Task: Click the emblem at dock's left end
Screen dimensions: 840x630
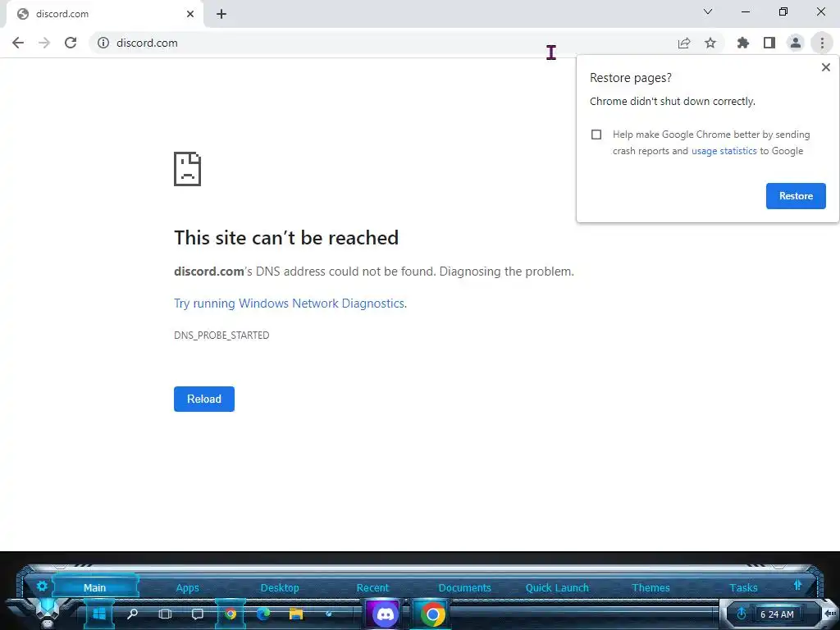Action: [48, 611]
